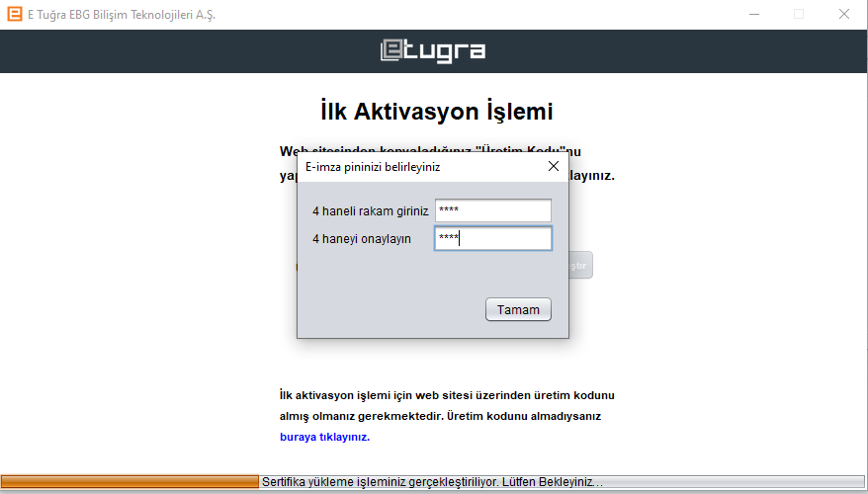Click 'E Tuğra EBG Bilişim Teknolojileri A.Ş.' window title
Viewport: 868px width, 494px height.
[122, 15]
